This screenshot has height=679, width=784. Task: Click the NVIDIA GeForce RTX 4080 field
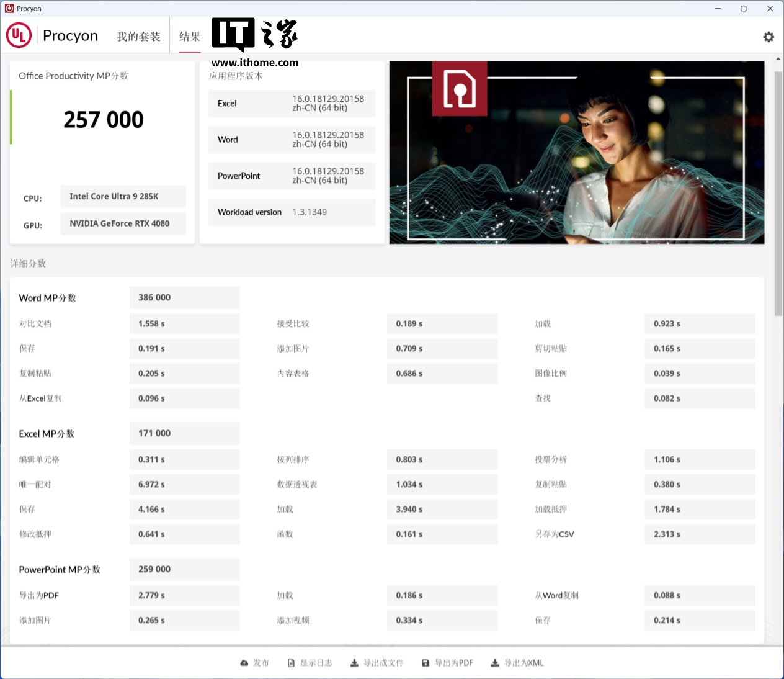pyautogui.click(x=123, y=223)
